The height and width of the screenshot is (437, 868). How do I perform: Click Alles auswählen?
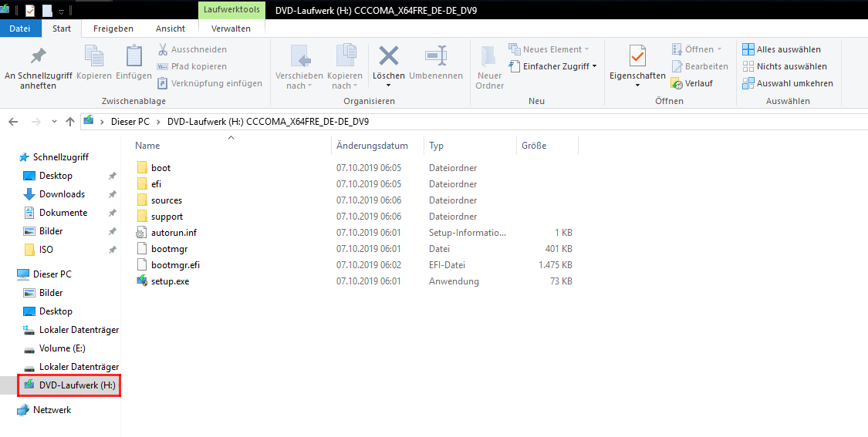tap(782, 49)
